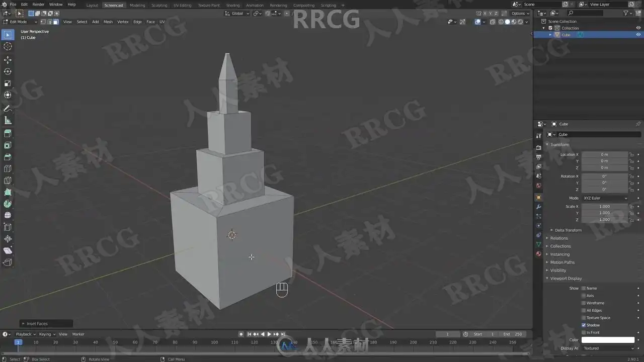Select the Knife tool
Viewport: 644px width, 362px height.
pos(8,180)
